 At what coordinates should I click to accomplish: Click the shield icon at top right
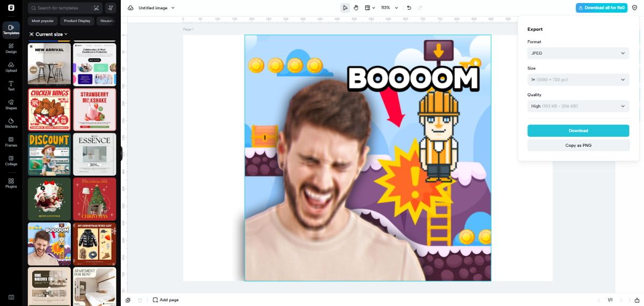tap(634, 8)
